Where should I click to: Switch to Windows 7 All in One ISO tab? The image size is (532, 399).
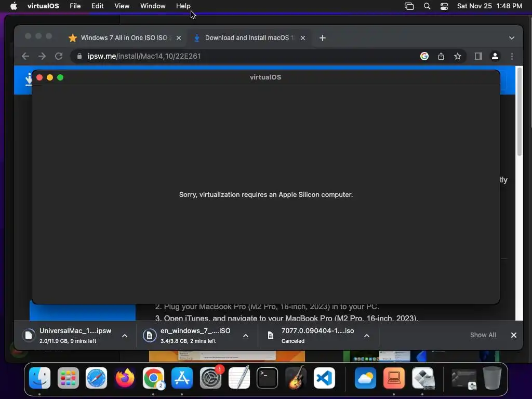124,37
